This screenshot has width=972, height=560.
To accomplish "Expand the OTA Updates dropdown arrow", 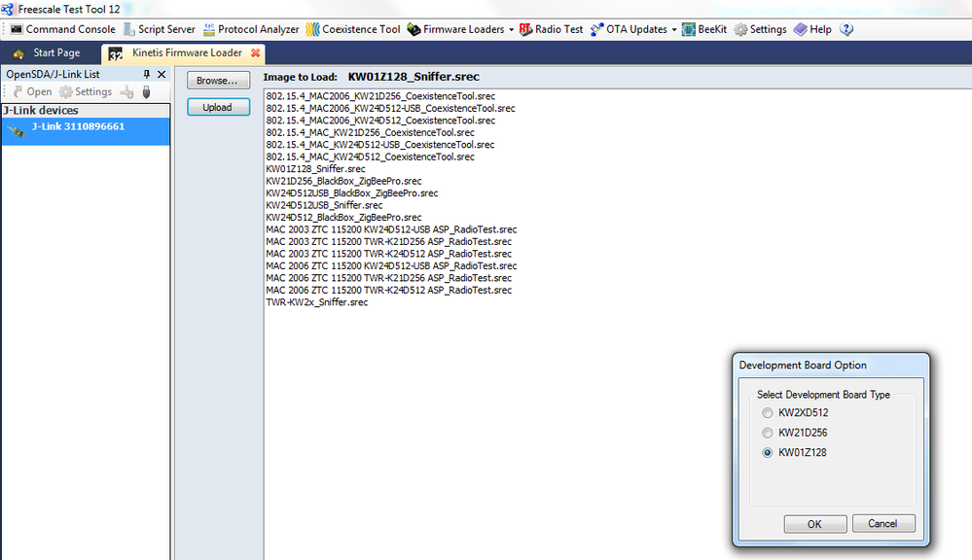I will click(x=674, y=30).
